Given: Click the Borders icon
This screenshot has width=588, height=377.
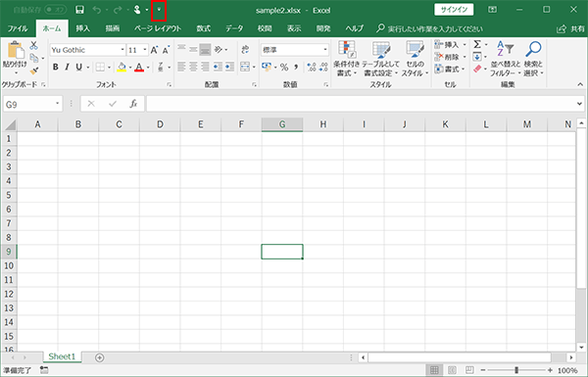Looking at the screenshot, I should tap(100, 68).
